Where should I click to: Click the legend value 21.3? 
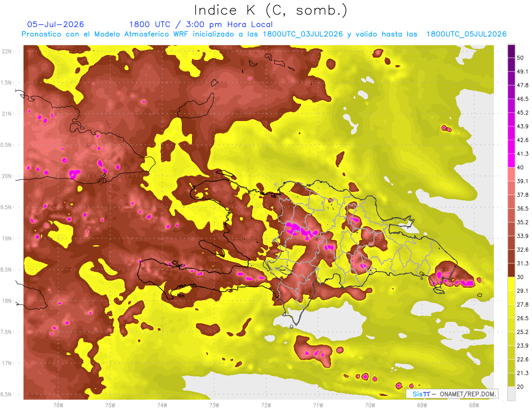(523, 373)
